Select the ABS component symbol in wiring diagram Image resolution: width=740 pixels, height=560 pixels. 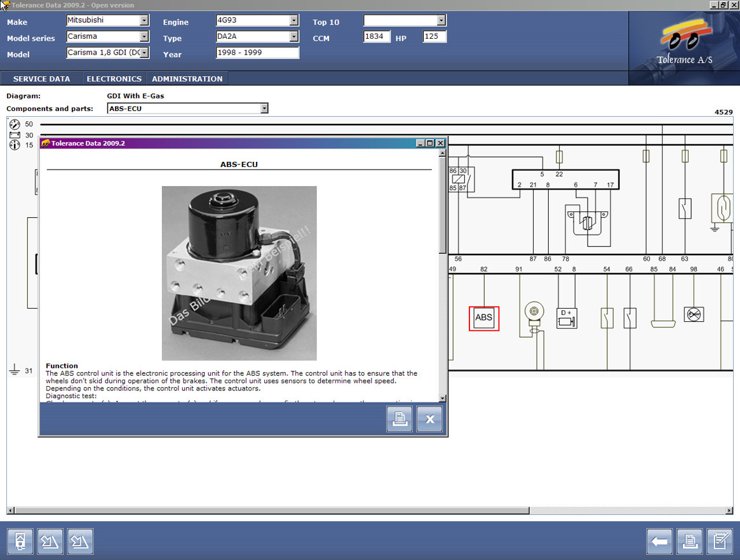point(484,318)
